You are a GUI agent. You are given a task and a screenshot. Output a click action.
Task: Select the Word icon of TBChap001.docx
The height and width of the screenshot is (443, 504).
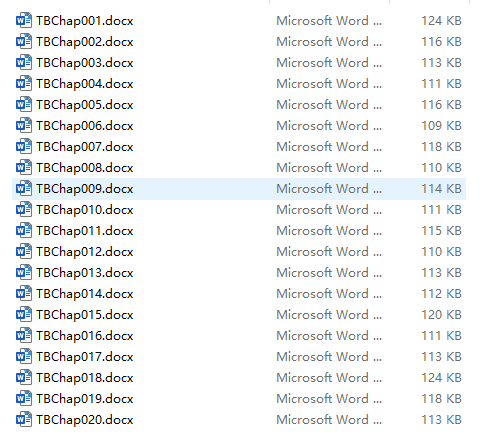(24, 21)
